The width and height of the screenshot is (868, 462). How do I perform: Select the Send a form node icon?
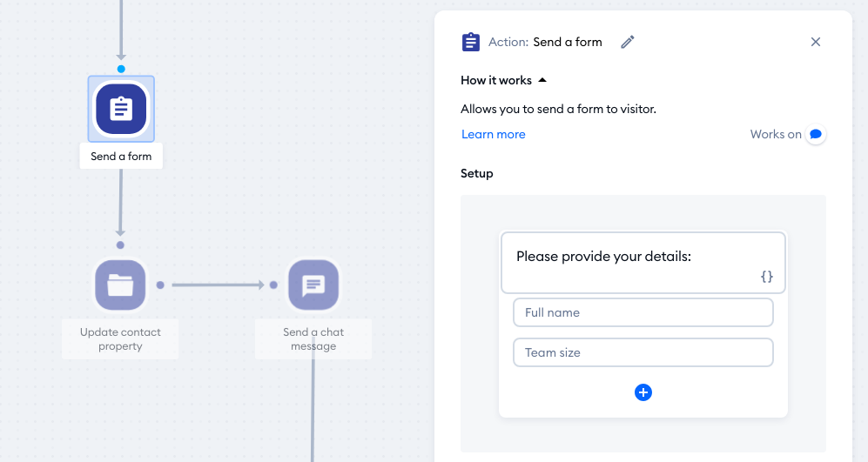pos(121,109)
